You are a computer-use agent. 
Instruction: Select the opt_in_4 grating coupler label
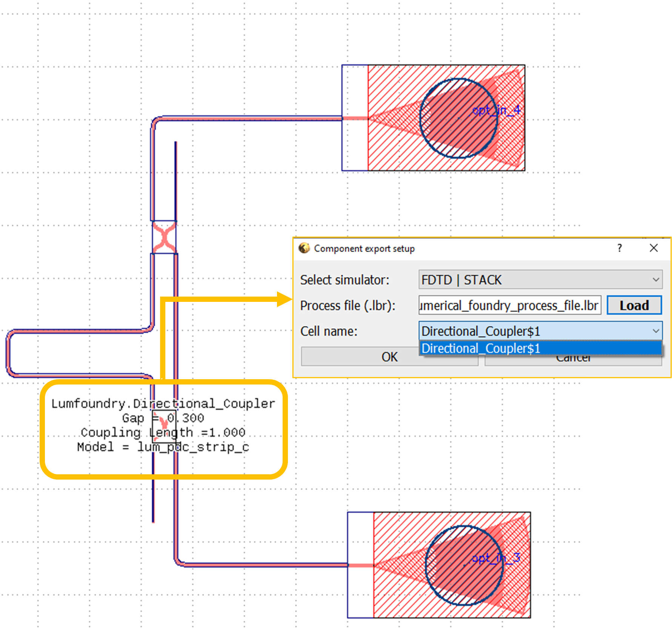point(496,110)
